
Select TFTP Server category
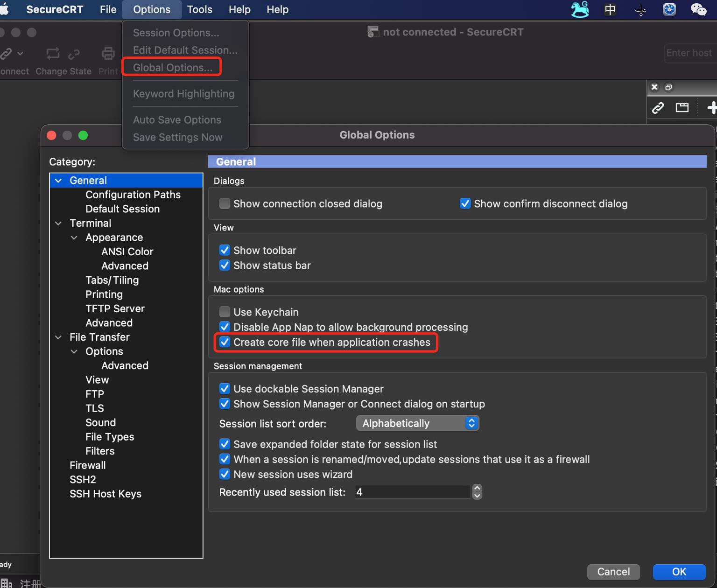(115, 308)
